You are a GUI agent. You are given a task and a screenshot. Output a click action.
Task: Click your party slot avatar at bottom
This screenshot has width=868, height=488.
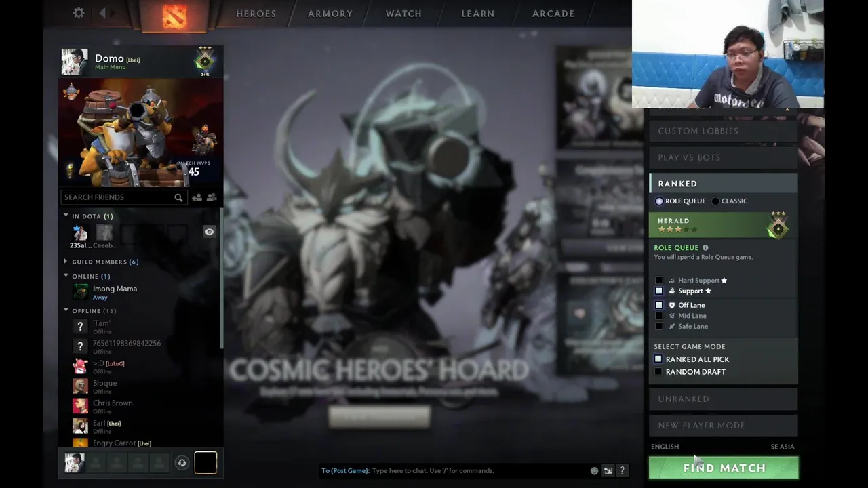pyautogui.click(x=75, y=463)
